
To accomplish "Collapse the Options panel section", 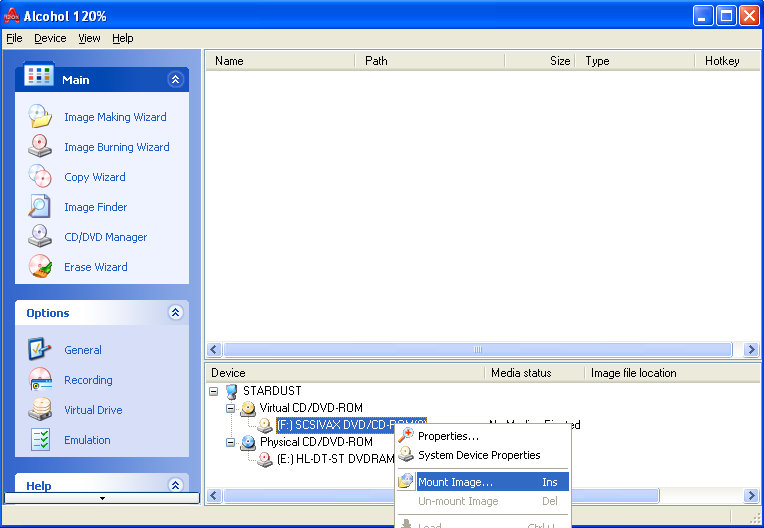I will pos(175,312).
